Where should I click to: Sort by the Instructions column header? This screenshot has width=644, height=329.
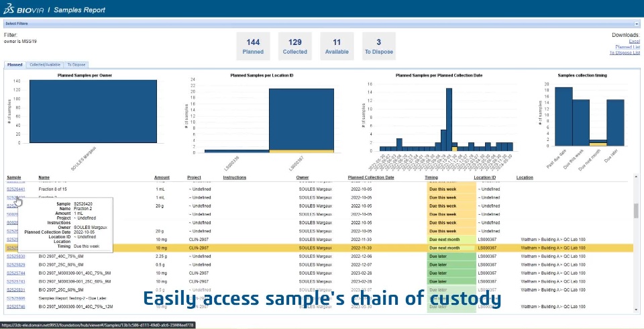(x=235, y=178)
